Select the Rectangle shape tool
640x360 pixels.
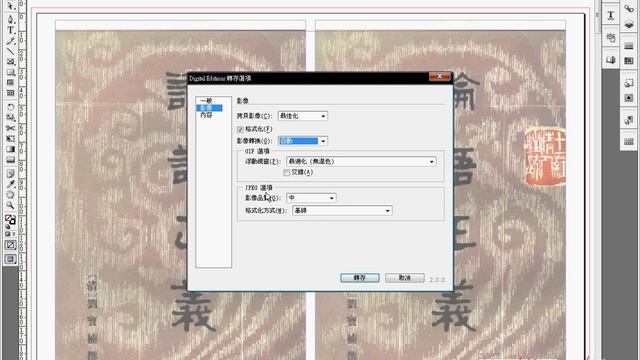10,72
